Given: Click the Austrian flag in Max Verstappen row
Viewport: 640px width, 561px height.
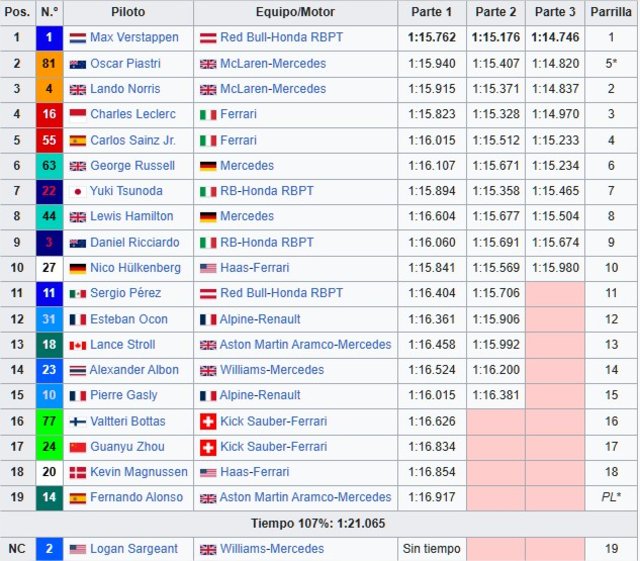Looking at the screenshot, I should click(x=208, y=38).
